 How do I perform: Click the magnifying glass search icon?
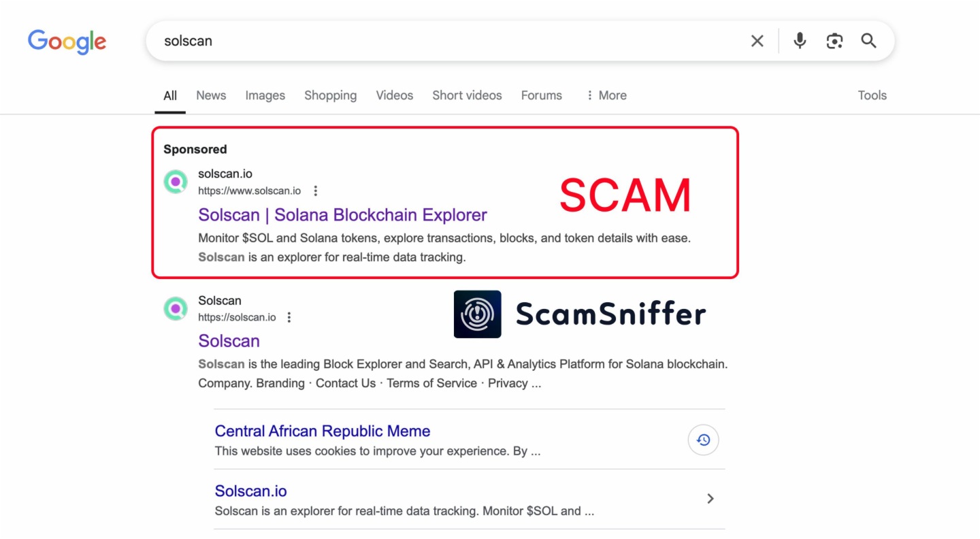point(868,41)
